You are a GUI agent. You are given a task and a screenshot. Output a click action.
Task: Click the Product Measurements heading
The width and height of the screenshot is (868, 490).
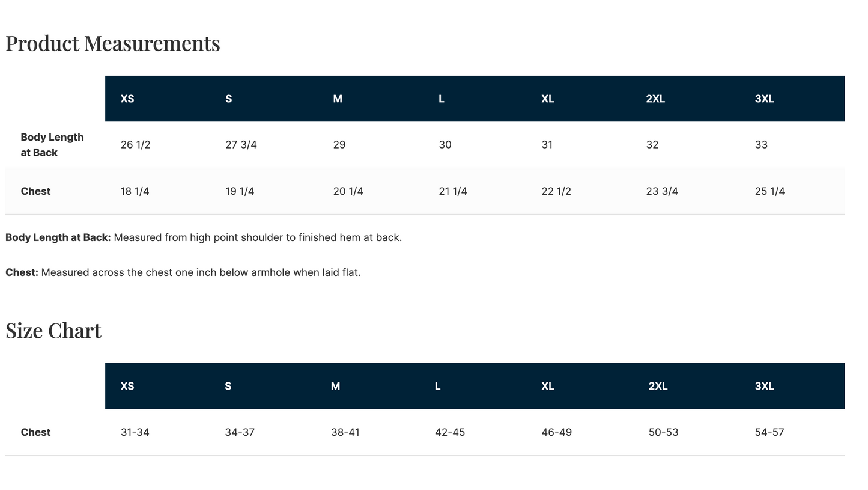coord(113,43)
